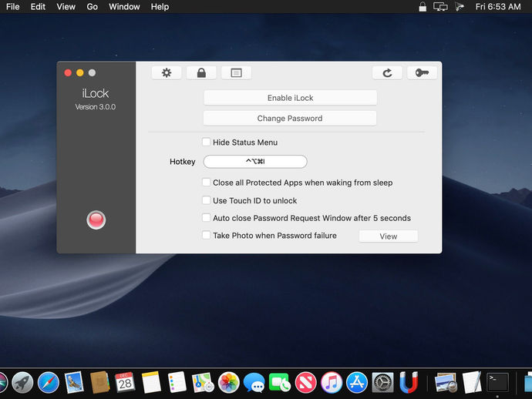Open the red magnet app in Dock

tap(409, 383)
